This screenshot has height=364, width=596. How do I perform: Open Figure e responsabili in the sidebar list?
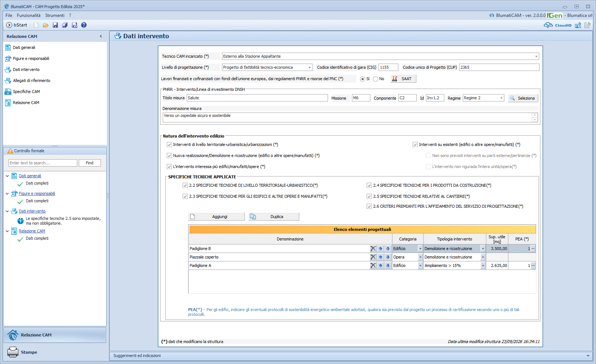(x=31, y=58)
